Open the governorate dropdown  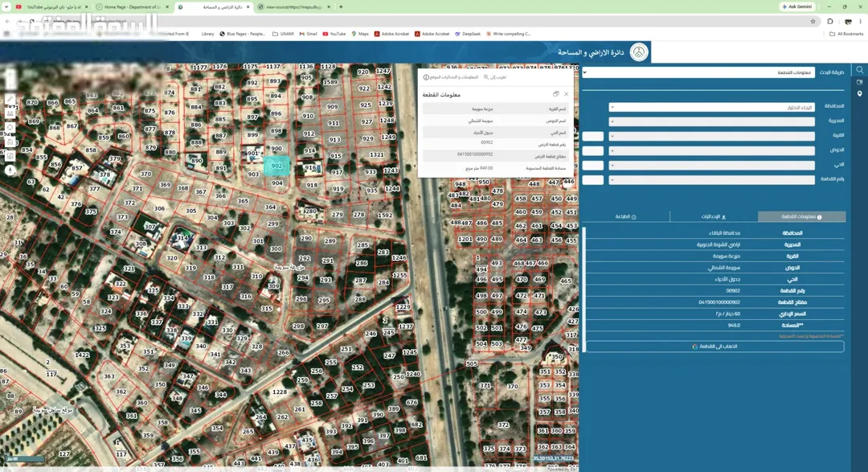click(712, 107)
